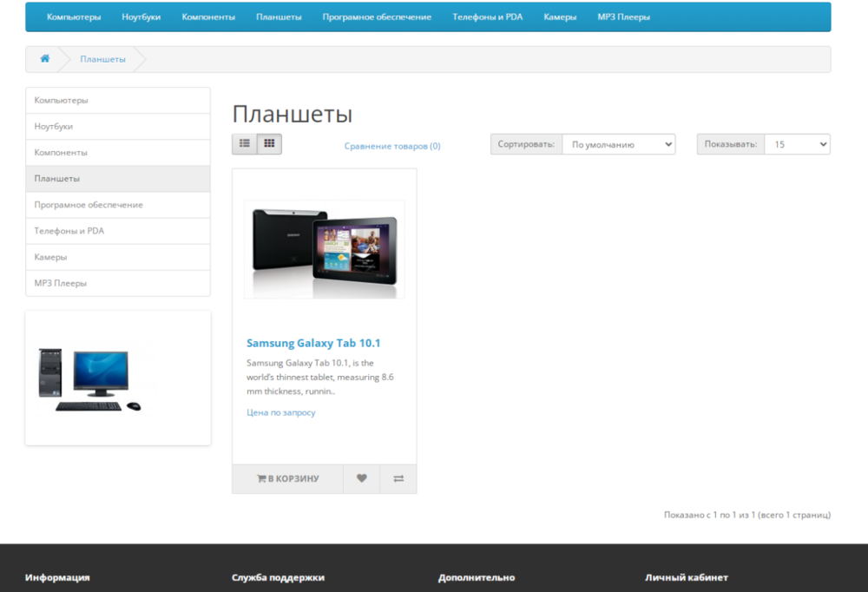868x592 pixels.
Task: Open Samsung Galaxy Tab 10.1 title link
Action: click(313, 343)
